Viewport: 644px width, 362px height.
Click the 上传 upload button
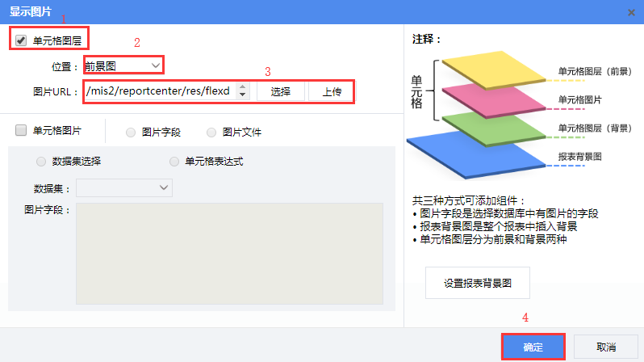coord(331,91)
